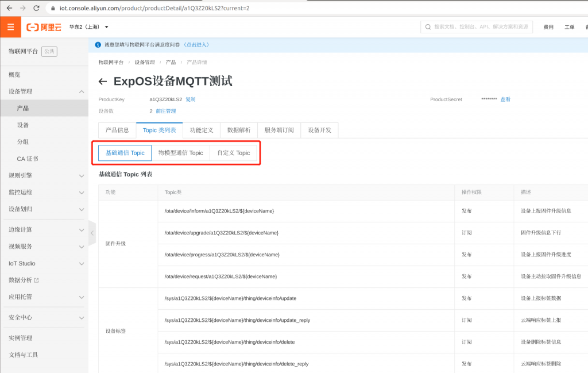Click 产品 in the breadcrumb
Viewport: 588px width, 373px height.
[x=171, y=62]
